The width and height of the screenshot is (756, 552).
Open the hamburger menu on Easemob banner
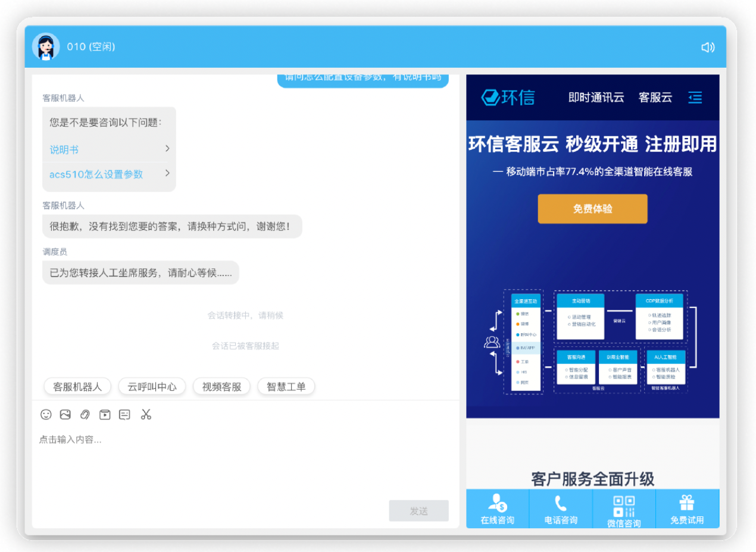click(695, 98)
